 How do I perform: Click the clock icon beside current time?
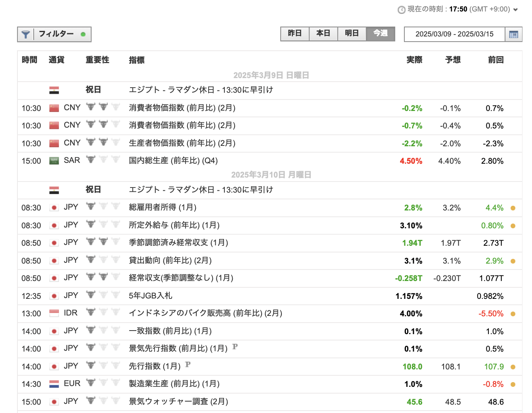click(401, 10)
